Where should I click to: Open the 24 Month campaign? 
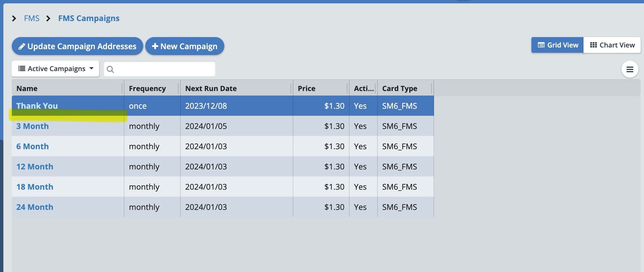tap(35, 207)
